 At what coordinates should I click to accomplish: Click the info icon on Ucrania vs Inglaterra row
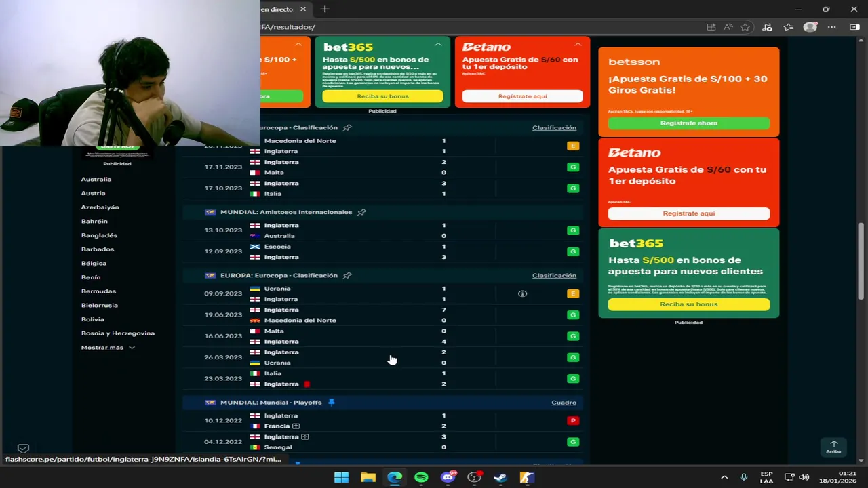coord(522,293)
